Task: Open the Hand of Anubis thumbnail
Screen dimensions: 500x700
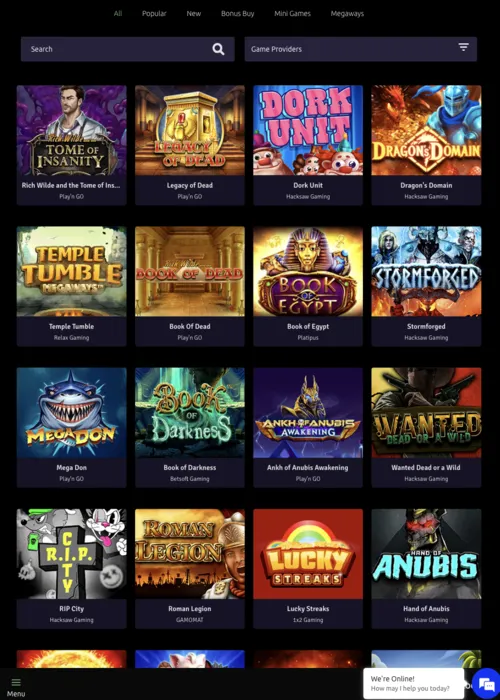Action: 426,554
